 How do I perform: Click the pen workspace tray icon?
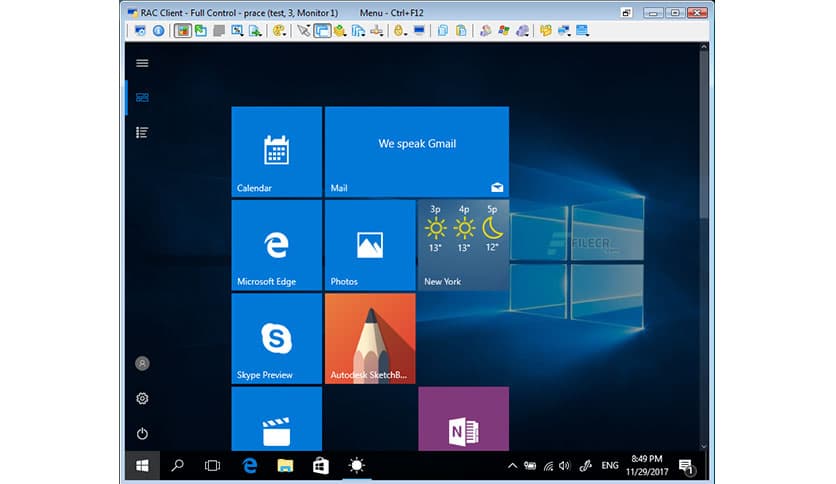tap(585, 466)
